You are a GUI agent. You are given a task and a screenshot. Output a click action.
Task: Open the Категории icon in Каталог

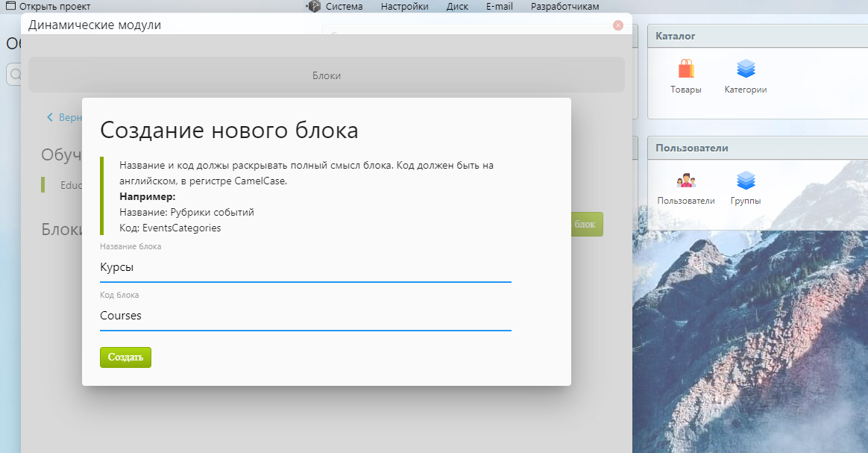click(746, 70)
